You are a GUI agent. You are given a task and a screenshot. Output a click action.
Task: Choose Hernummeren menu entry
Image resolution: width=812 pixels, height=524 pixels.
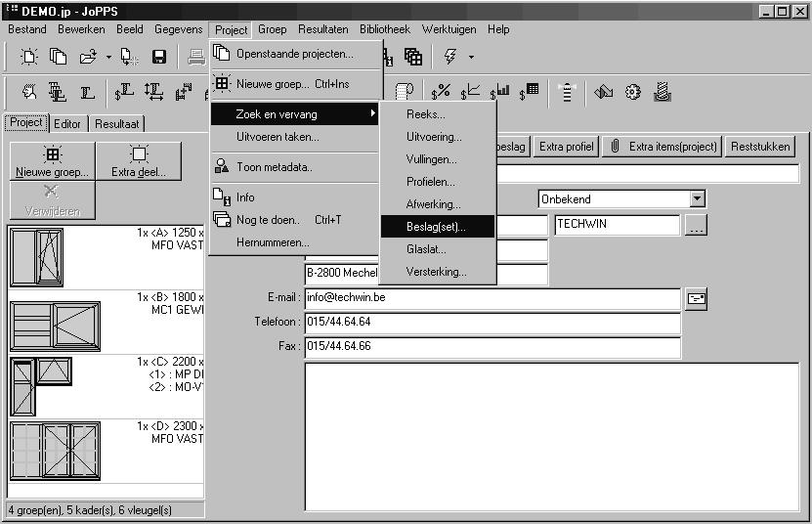(x=295, y=242)
